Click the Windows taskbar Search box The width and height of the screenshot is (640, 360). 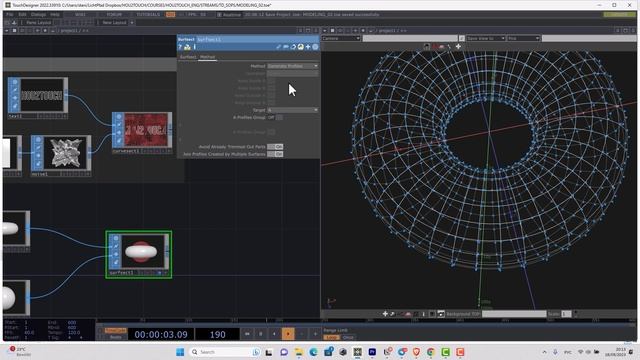[x=226, y=352]
